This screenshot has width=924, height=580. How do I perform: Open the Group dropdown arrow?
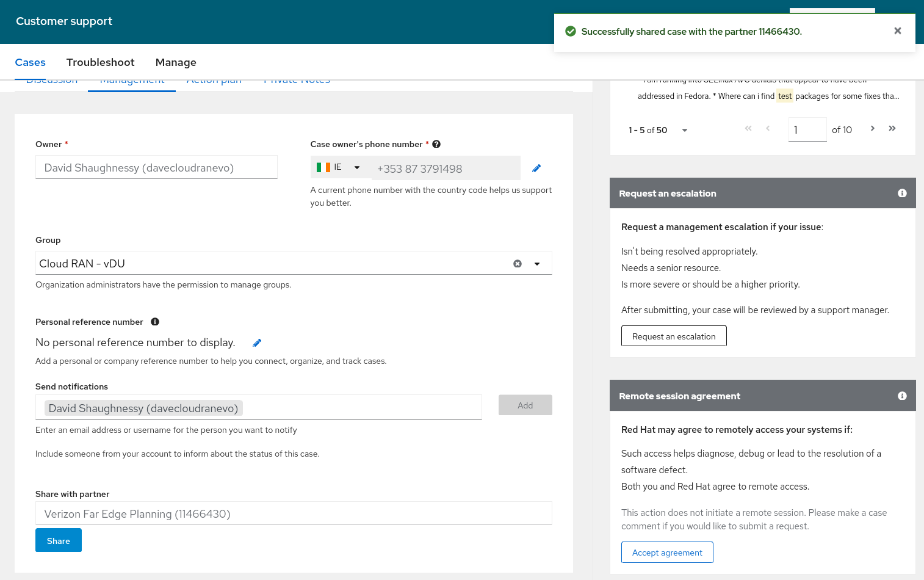[x=537, y=264]
